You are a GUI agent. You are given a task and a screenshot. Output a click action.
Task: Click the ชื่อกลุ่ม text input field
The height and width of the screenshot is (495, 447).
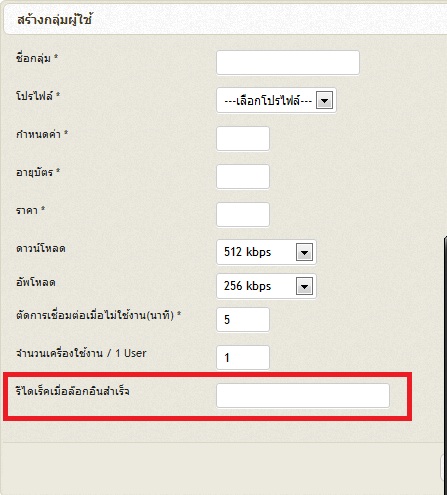288,62
